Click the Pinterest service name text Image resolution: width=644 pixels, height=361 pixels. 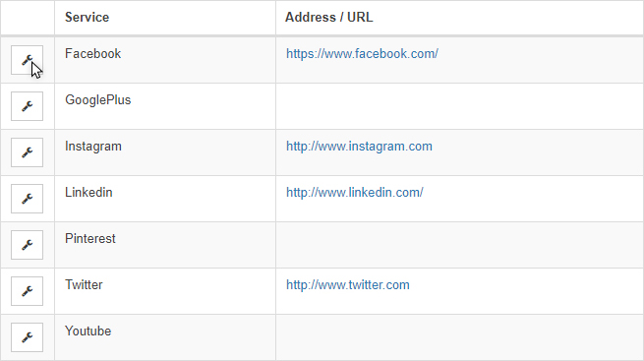pyautogui.click(x=90, y=239)
